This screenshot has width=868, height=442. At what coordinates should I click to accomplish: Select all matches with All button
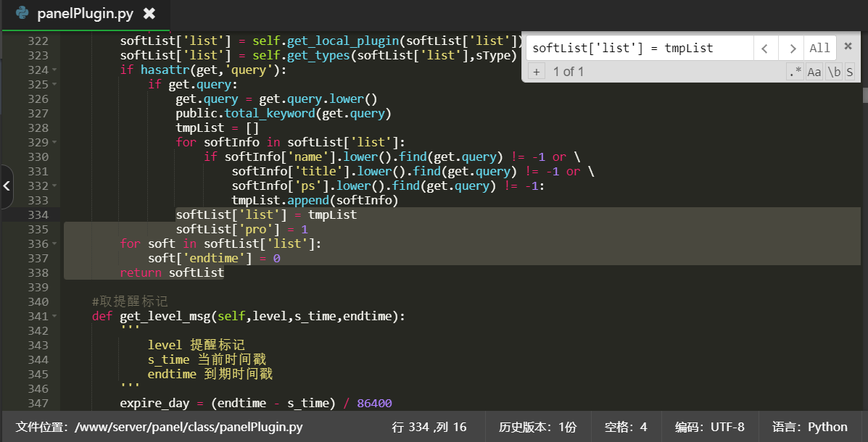(819, 49)
